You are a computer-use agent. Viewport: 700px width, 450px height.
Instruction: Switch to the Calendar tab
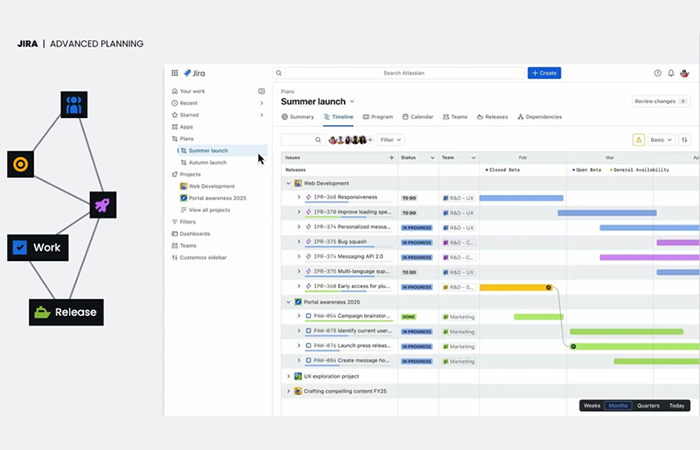417,117
